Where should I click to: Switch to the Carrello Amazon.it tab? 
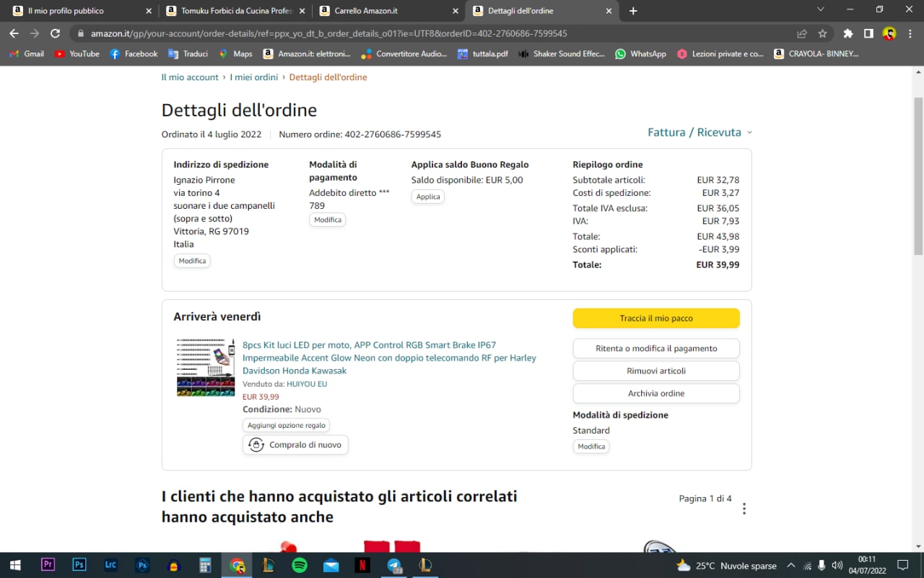[x=366, y=11]
